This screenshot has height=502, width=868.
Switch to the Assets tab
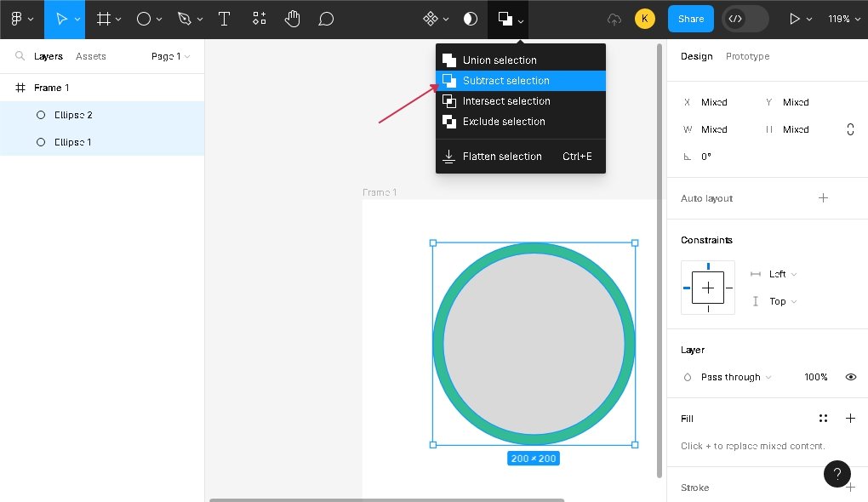pyautogui.click(x=91, y=56)
